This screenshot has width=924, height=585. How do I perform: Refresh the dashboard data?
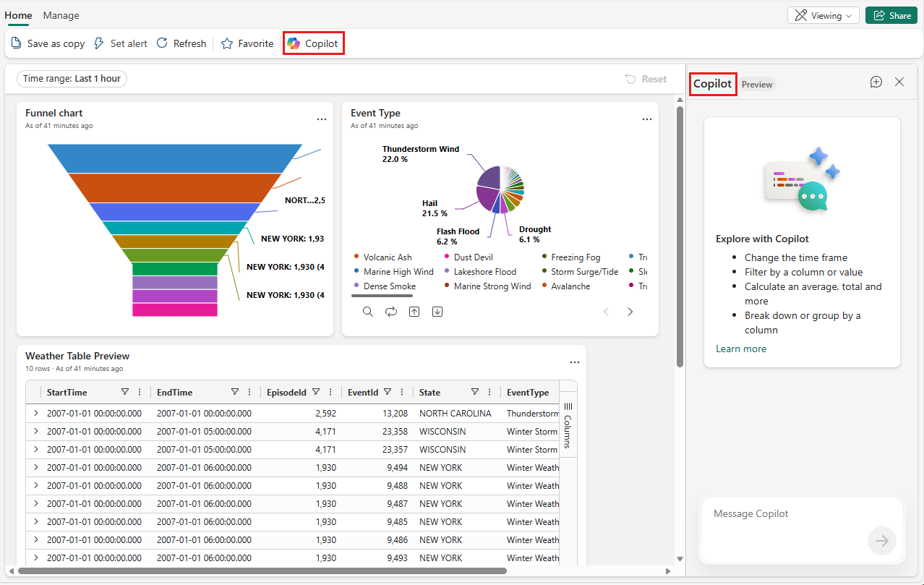(x=181, y=43)
